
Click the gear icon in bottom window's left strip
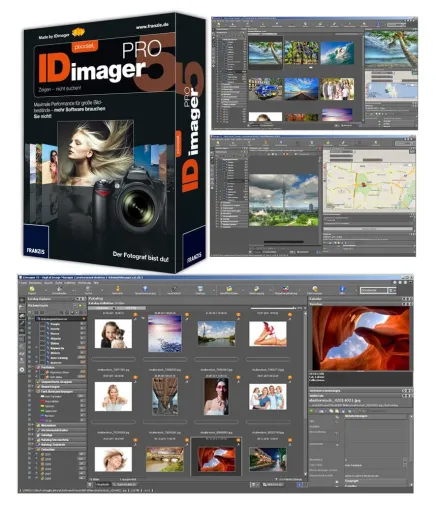pos(22,370)
